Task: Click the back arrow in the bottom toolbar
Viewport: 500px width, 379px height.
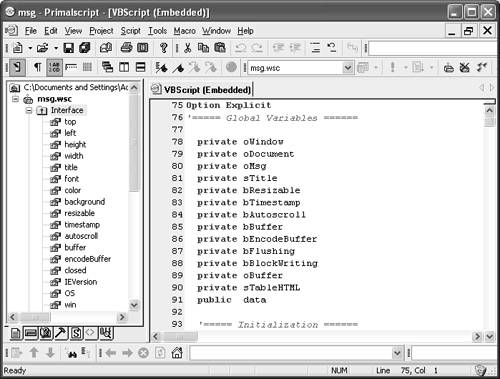Action: [110, 353]
